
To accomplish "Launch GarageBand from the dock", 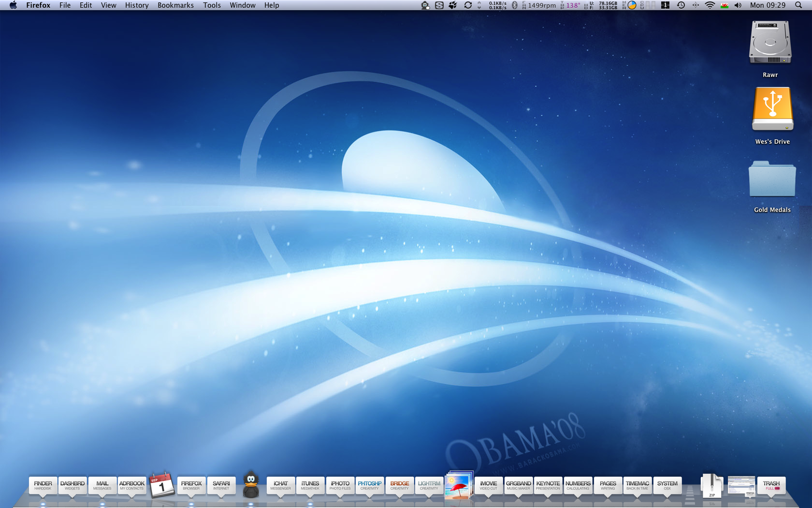I will [x=518, y=486].
